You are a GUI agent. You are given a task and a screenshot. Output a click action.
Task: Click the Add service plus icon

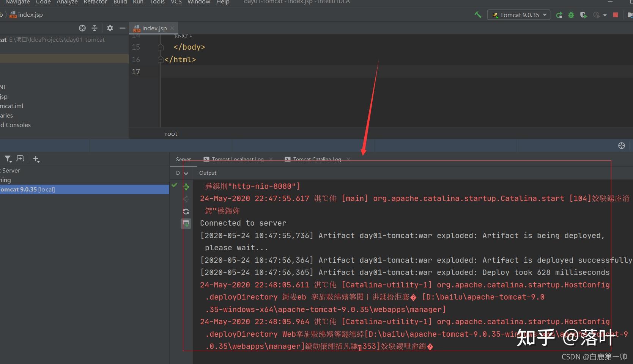coord(36,159)
